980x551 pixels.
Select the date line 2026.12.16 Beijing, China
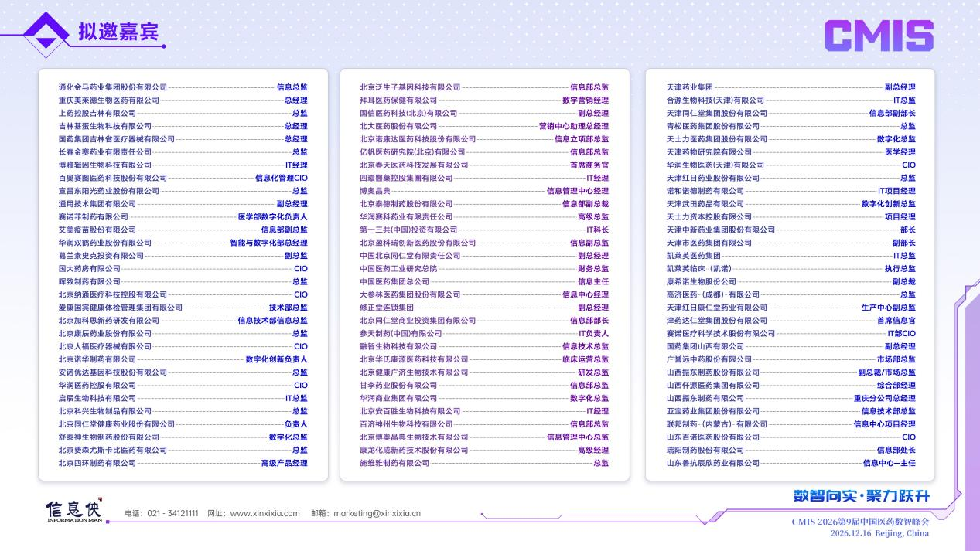point(879,533)
